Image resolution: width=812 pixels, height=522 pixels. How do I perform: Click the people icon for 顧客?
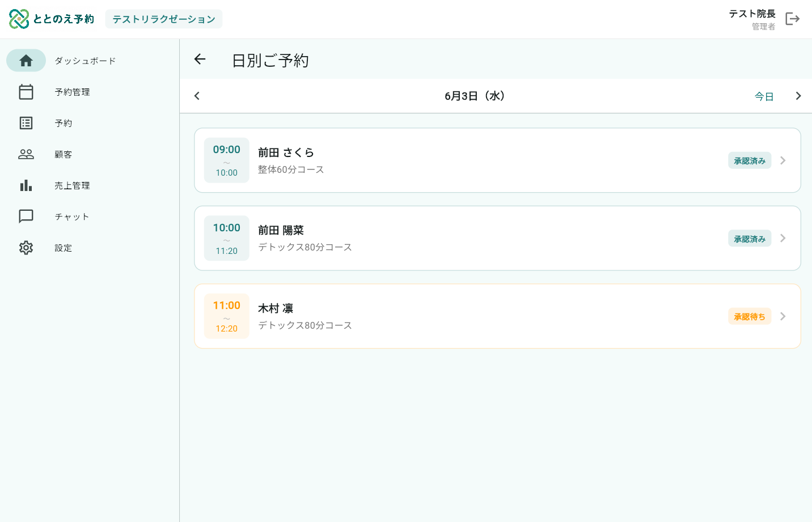point(26,154)
